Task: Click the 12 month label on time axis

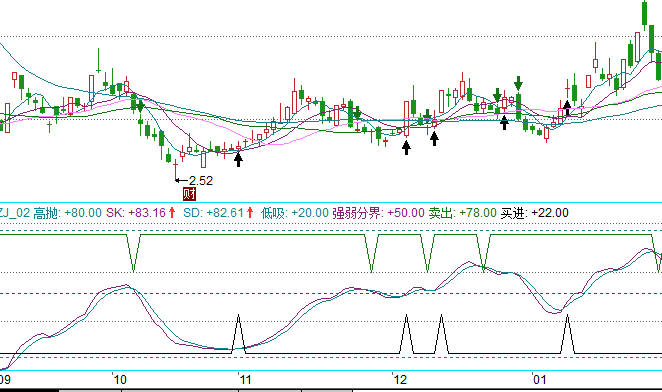Action: pos(399,379)
